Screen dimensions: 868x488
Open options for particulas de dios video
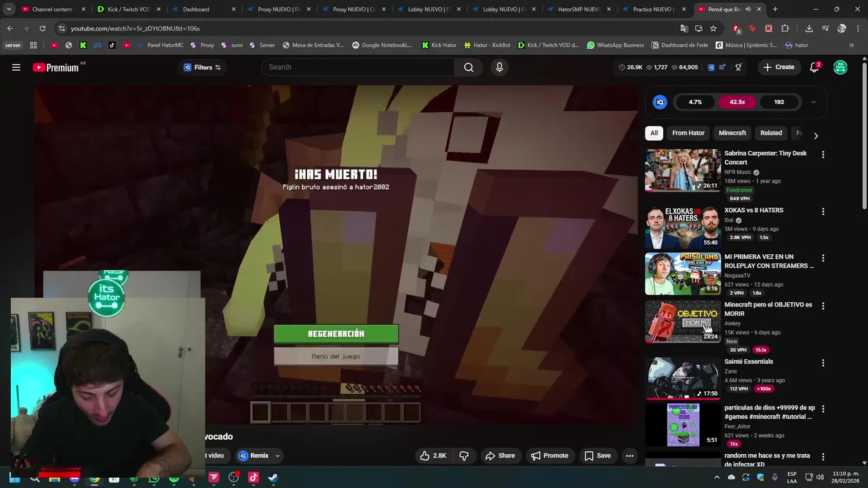(823, 409)
